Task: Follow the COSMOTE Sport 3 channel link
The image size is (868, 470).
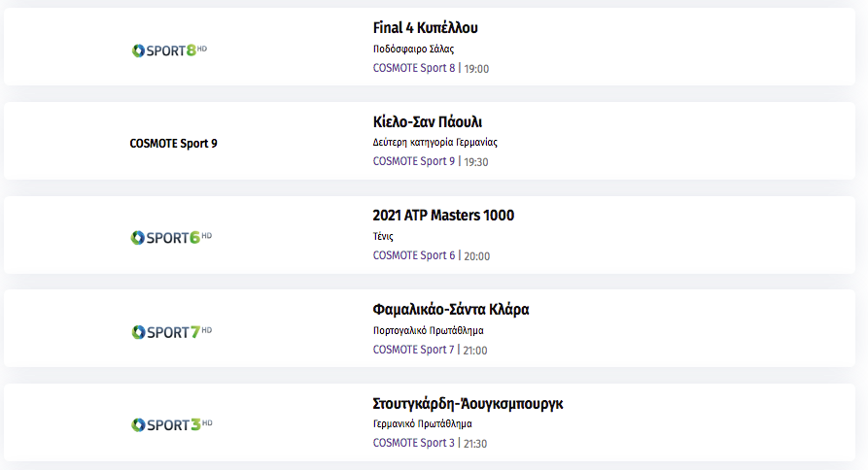Action: point(413,443)
